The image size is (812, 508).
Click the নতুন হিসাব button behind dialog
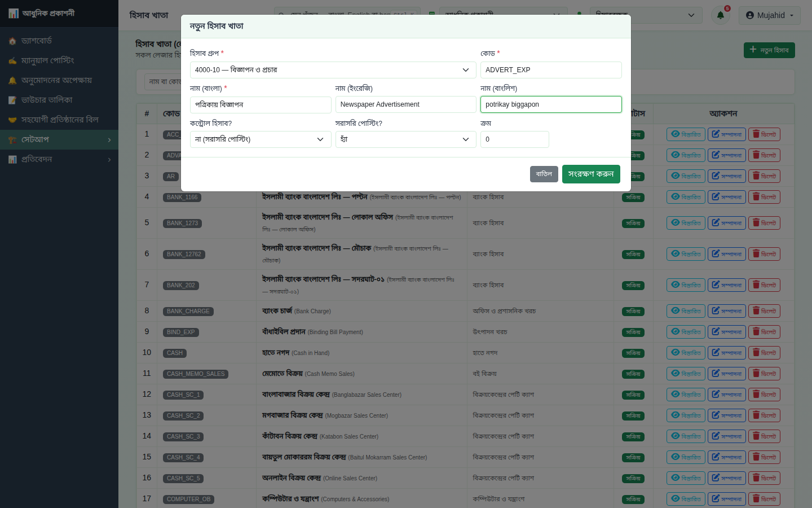coord(769,50)
